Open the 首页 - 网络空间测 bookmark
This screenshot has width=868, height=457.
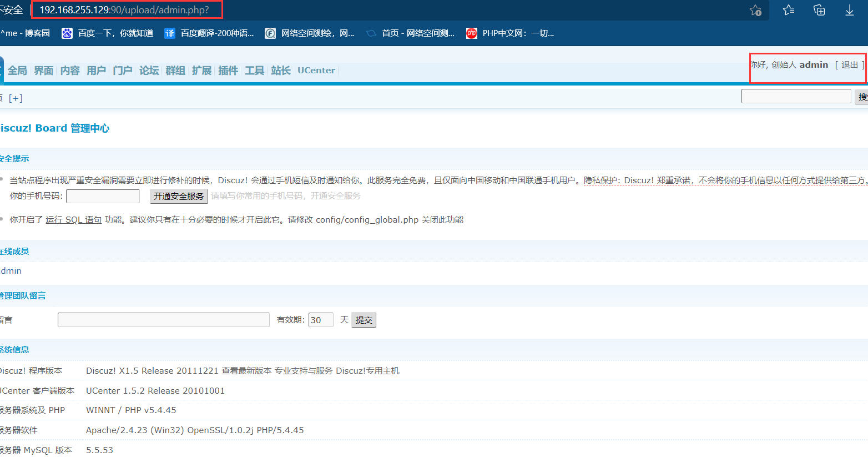click(410, 33)
